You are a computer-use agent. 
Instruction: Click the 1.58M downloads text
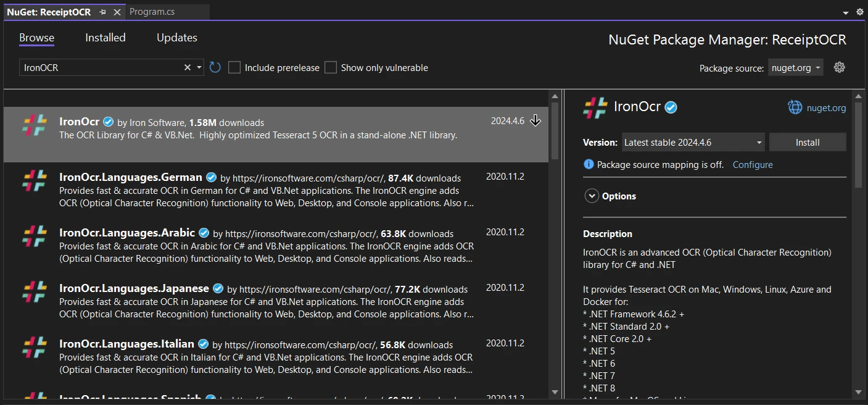(x=226, y=123)
